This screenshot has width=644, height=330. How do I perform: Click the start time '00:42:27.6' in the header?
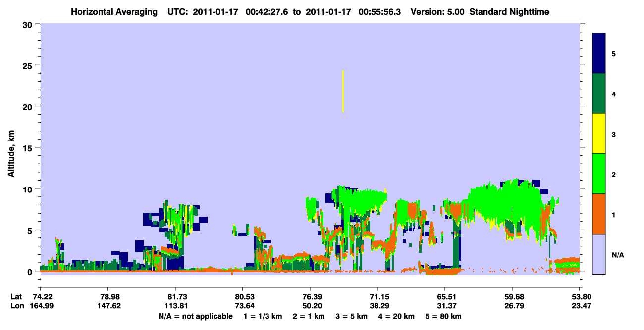coord(268,11)
